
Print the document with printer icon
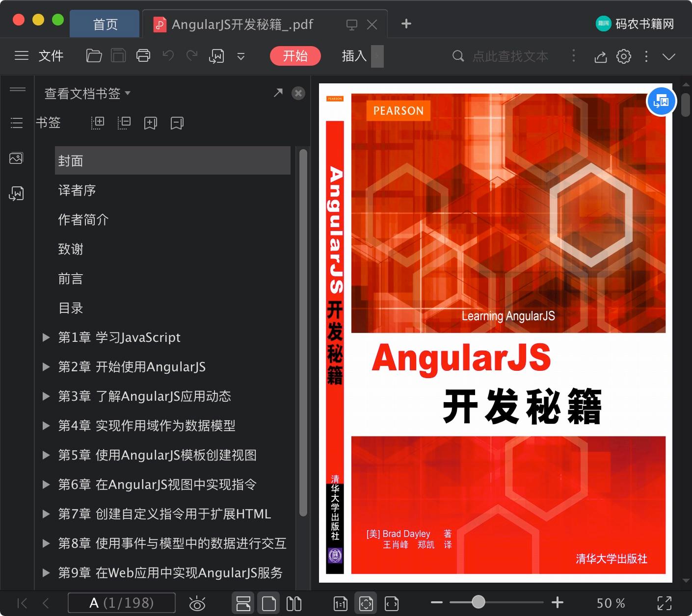[x=143, y=56]
